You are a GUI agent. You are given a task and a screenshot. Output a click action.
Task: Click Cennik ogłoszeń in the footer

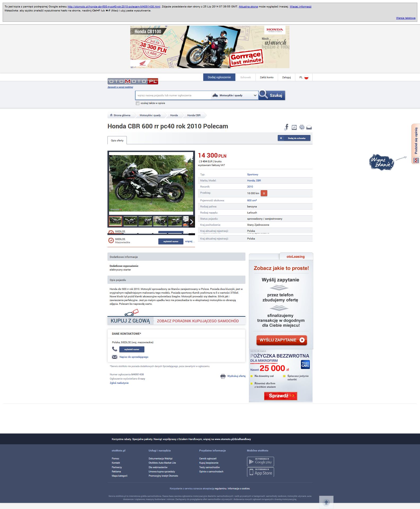click(208, 459)
